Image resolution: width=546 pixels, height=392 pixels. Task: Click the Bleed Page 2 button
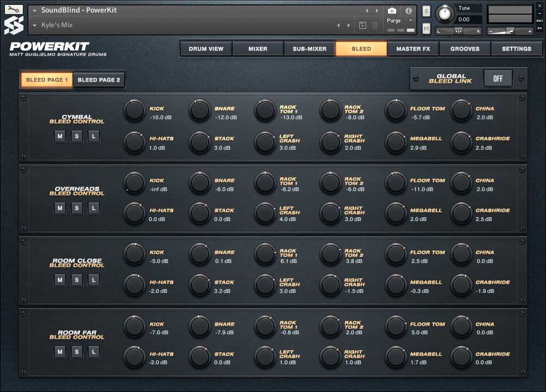[99, 80]
